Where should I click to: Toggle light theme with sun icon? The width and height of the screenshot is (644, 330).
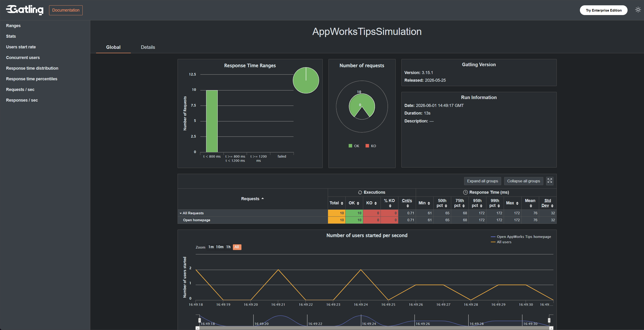[638, 10]
